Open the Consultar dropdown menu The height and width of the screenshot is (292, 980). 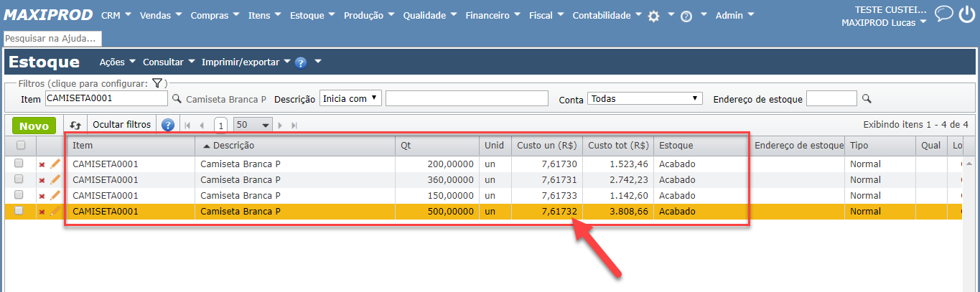point(169,62)
